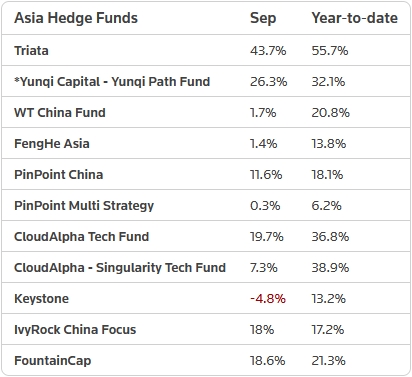Click CloudAlpha - Singularity Tech Fund name
Viewport: 412px width, 377px height.
pyautogui.click(x=120, y=268)
